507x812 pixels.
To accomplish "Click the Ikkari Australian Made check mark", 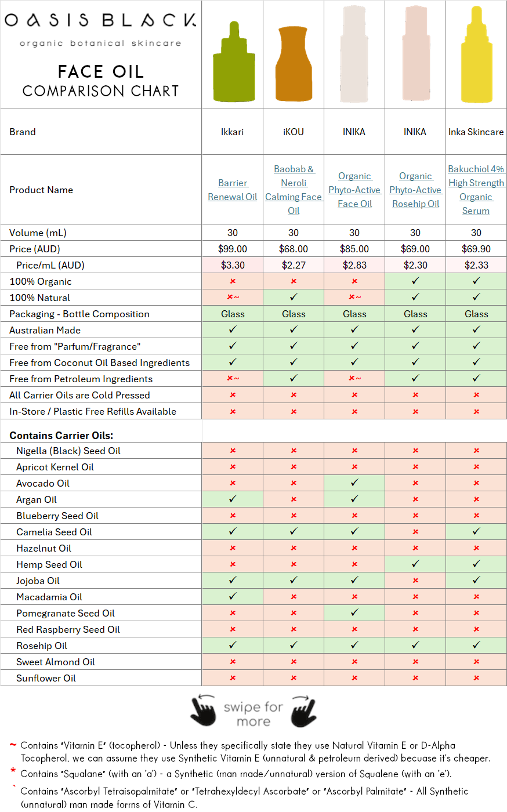I will point(233,329).
